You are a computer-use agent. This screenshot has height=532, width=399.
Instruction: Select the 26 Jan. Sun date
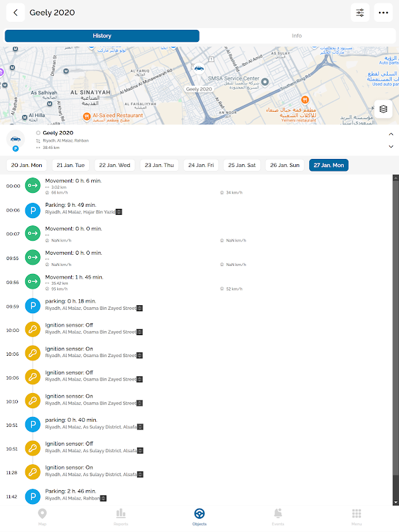[285, 165]
